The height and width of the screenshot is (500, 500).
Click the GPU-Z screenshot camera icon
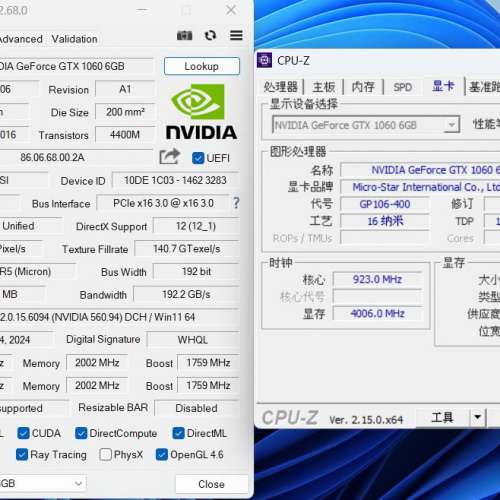(x=184, y=35)
